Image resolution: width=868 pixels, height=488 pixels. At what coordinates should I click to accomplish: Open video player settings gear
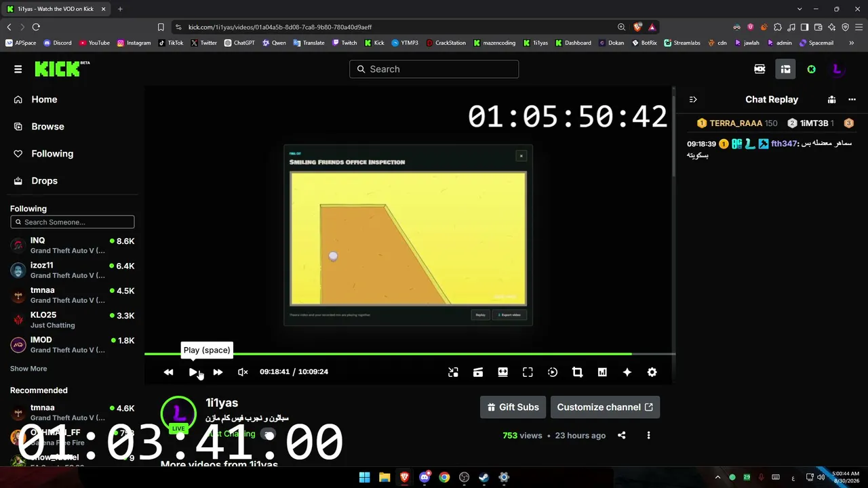(652, 372)
